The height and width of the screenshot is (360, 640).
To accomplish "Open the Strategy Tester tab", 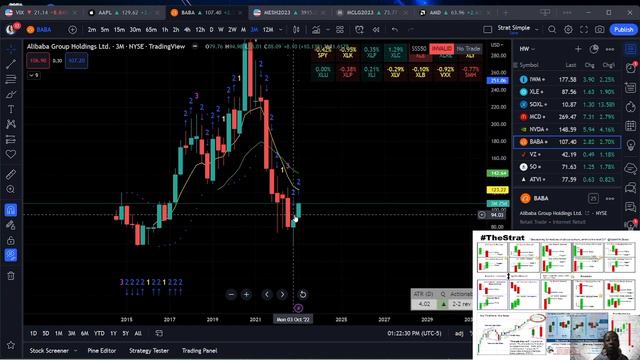I will click(149, 351).
